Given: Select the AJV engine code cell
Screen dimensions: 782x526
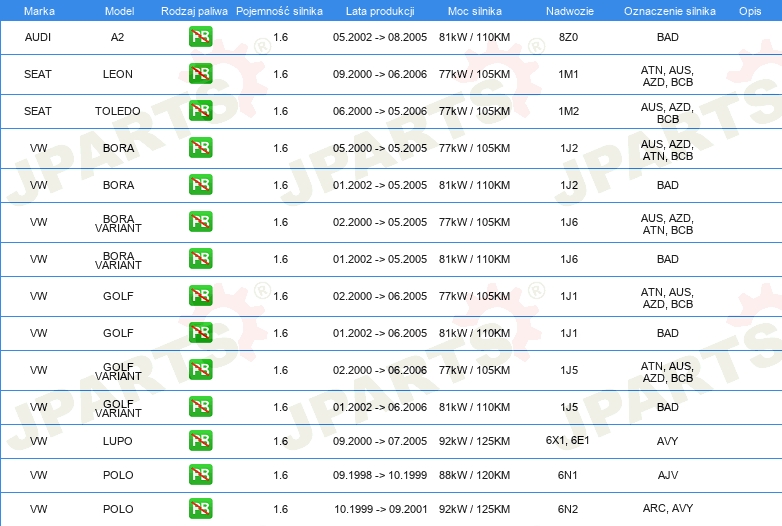Looking at the screenshot, I should 668,475.
